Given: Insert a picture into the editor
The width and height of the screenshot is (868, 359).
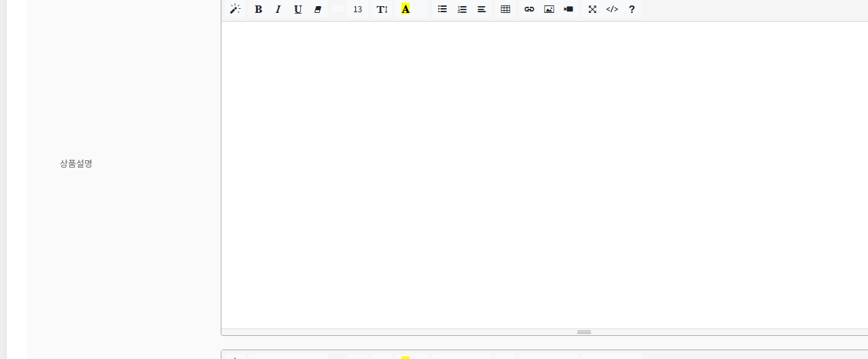Looking at the screenshot, I should point(549,10).
